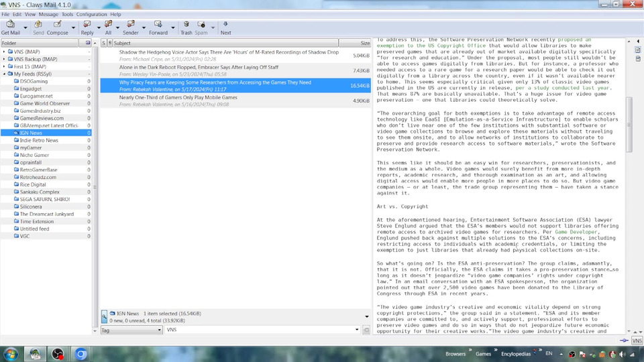The image size is (644, 362).
Task: Sort messages by Subject column header
Action: coord(225,43)
